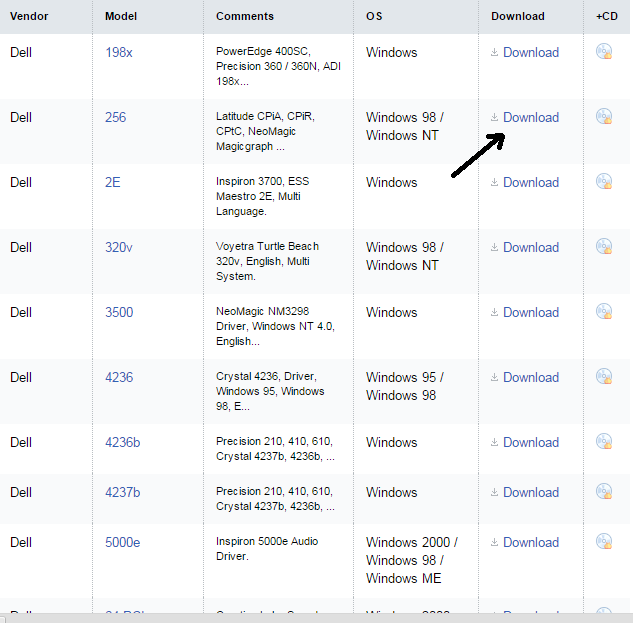Open the 4237b model link

(123, 492)
